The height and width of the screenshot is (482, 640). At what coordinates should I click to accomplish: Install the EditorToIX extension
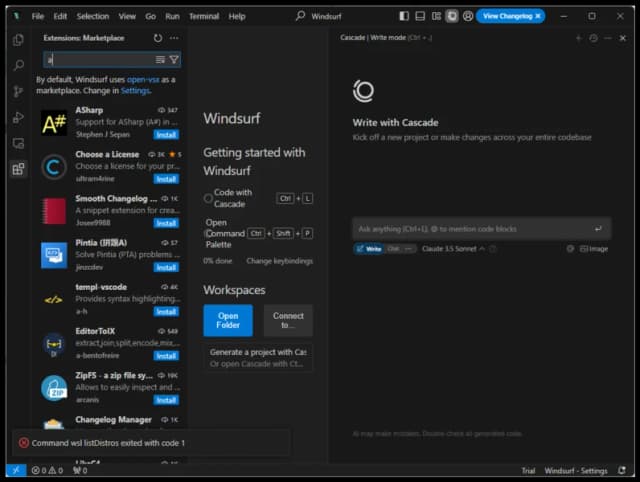pos(166,356)
